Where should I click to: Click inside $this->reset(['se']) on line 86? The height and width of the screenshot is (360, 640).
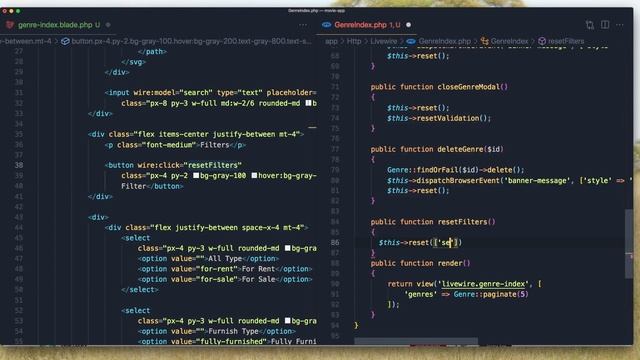[x=420, y=242]
